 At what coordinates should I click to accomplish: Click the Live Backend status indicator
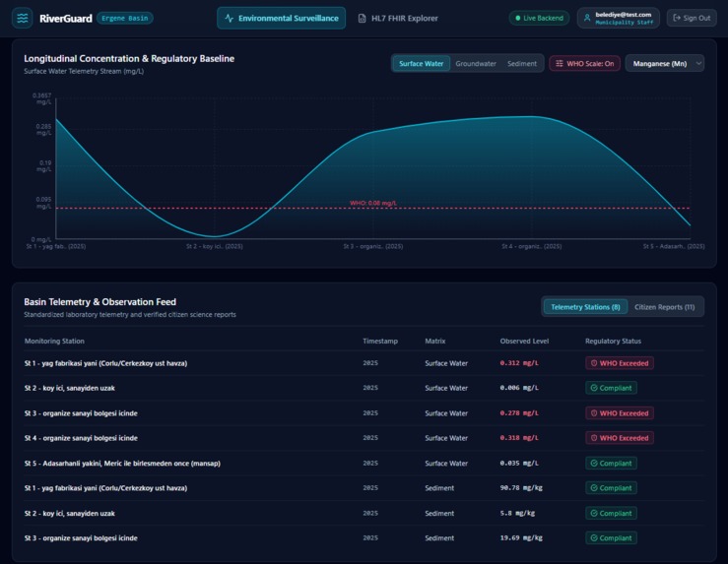click(539, 18)
